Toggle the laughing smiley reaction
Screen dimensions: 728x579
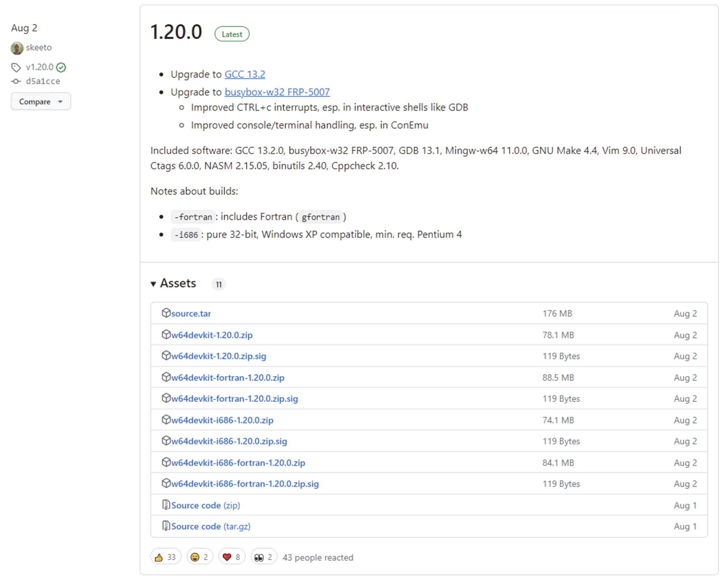click(x=200, y=557)
